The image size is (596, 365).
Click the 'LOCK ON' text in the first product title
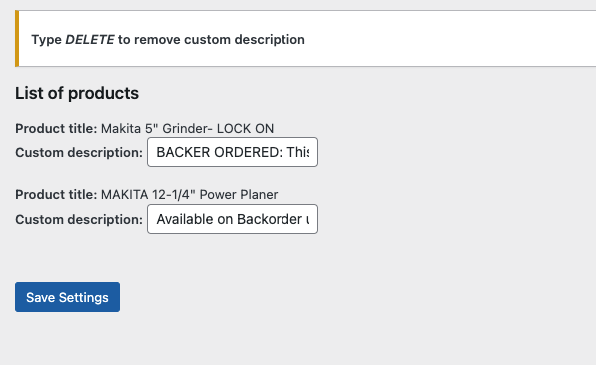point(245,129)
